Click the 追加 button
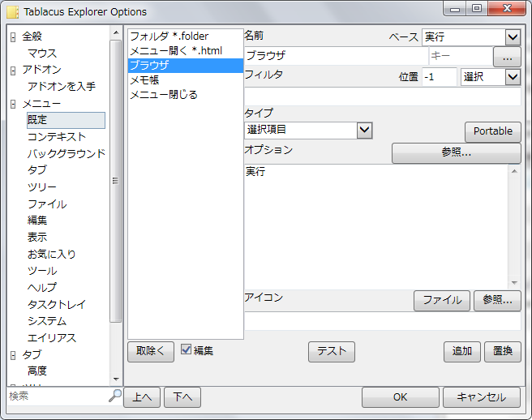 tap(461, 351)
